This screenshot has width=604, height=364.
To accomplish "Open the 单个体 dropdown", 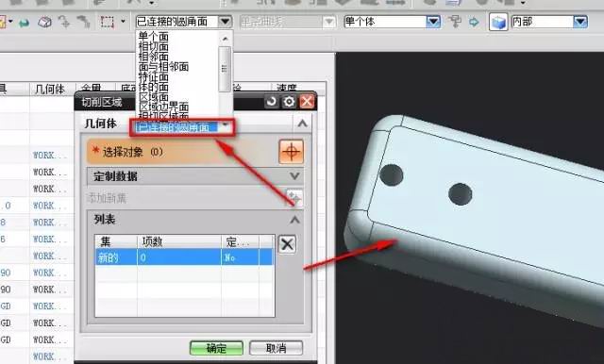I will (433, 21).
